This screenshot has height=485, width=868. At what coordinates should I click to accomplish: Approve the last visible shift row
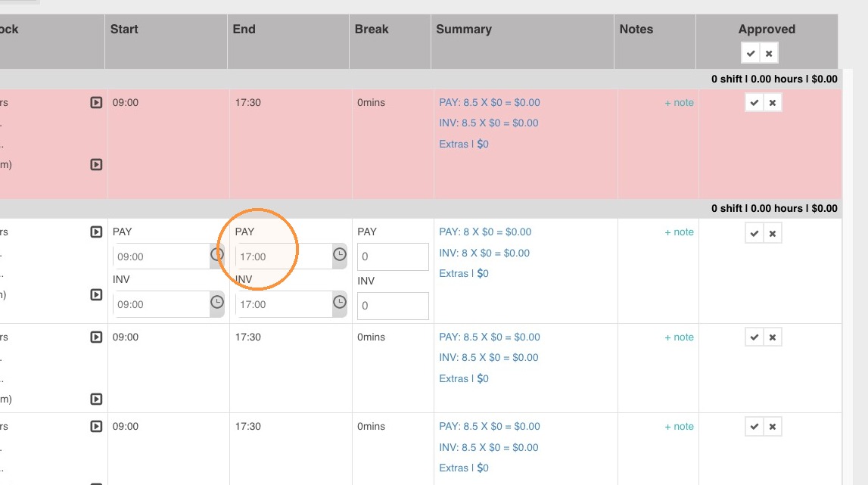coord(754,427)
